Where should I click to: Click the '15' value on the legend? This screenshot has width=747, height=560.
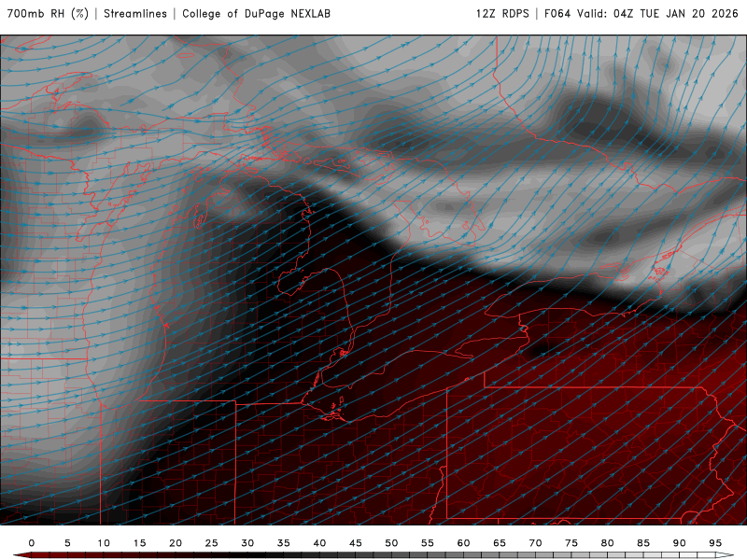(x=139, y=543)
